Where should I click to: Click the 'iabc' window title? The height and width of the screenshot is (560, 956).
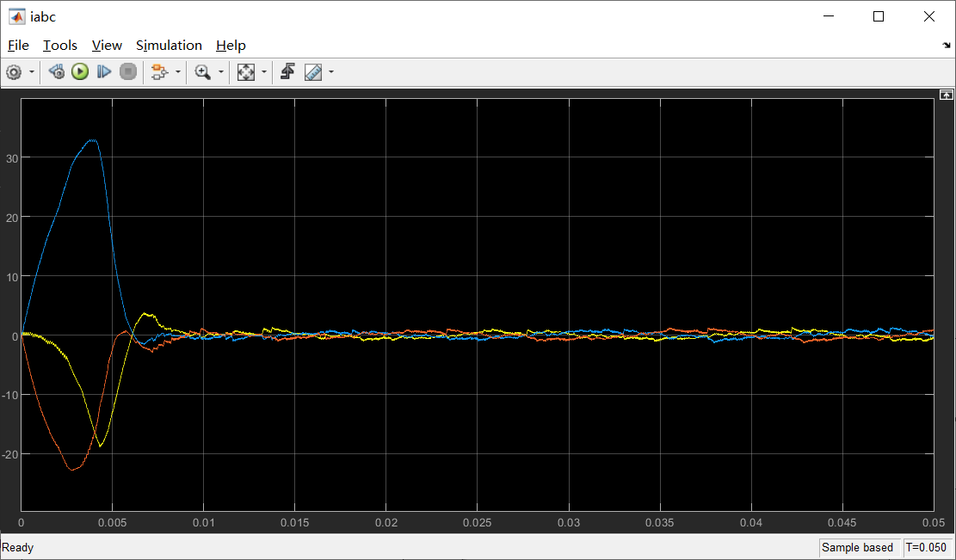pyautogui.click(x=43, y=17)
